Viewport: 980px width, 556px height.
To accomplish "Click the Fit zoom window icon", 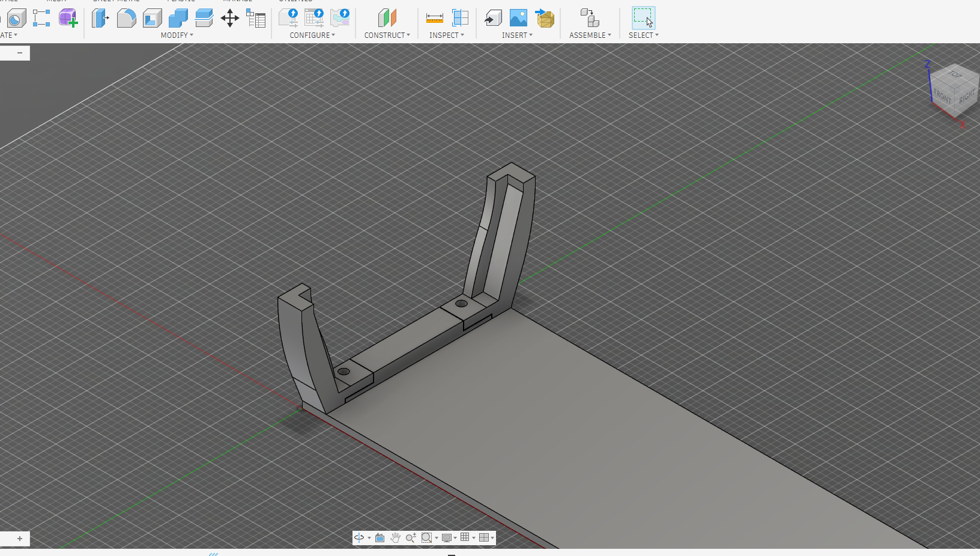I will pyautogui.click(x=426, y=537).
